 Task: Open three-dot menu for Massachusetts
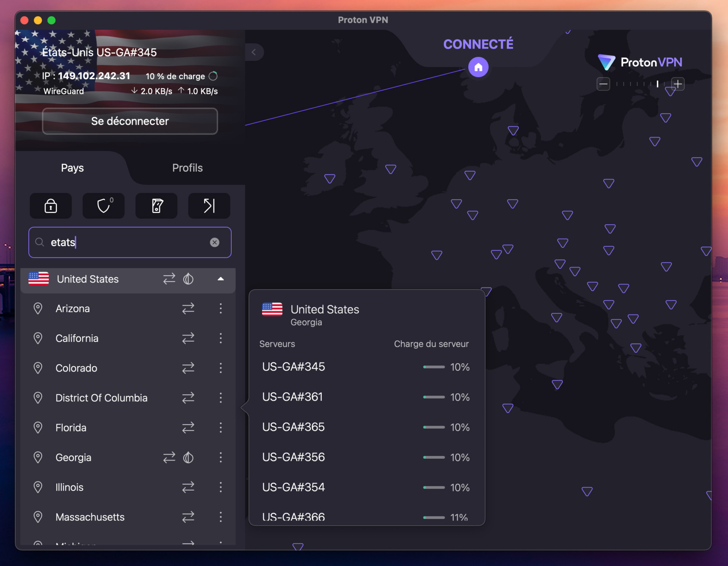pyautogui.click(x=221, y=517)
